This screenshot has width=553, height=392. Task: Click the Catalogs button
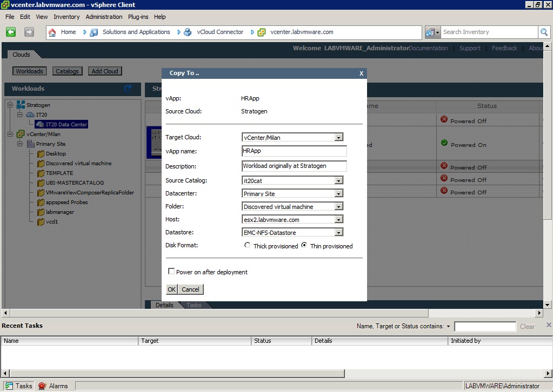[x=68, y=71]
